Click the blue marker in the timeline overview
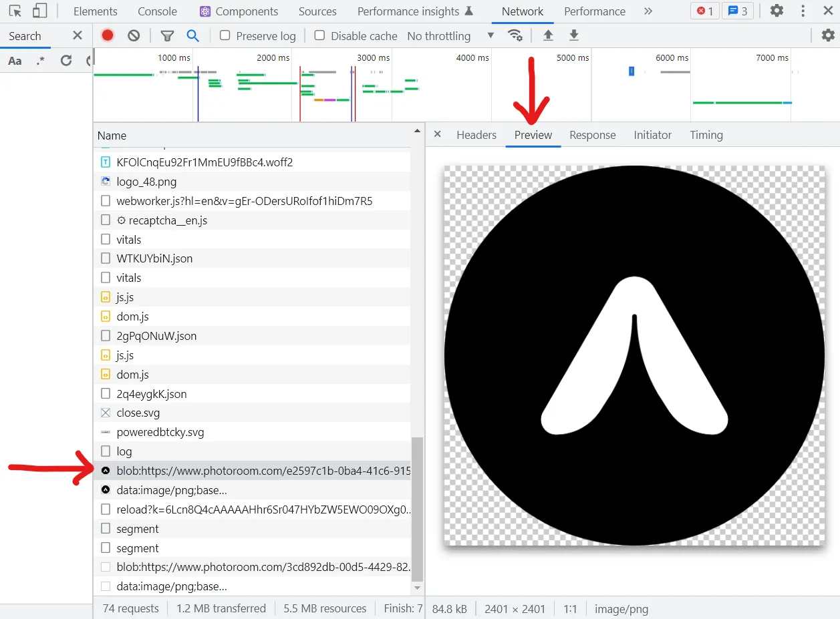Screen dimensions: 840x619 [632, 71]
